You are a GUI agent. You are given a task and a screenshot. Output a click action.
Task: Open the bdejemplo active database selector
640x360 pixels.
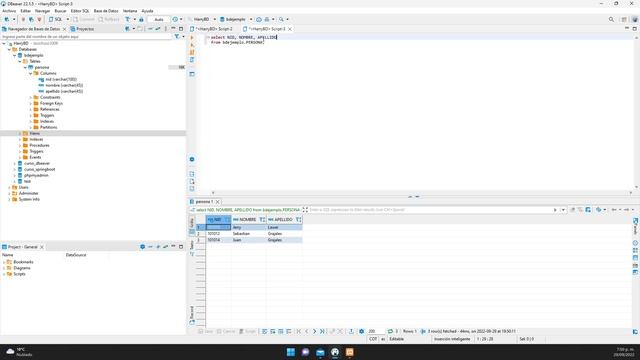pyautogui.click(x=236, y=19)
